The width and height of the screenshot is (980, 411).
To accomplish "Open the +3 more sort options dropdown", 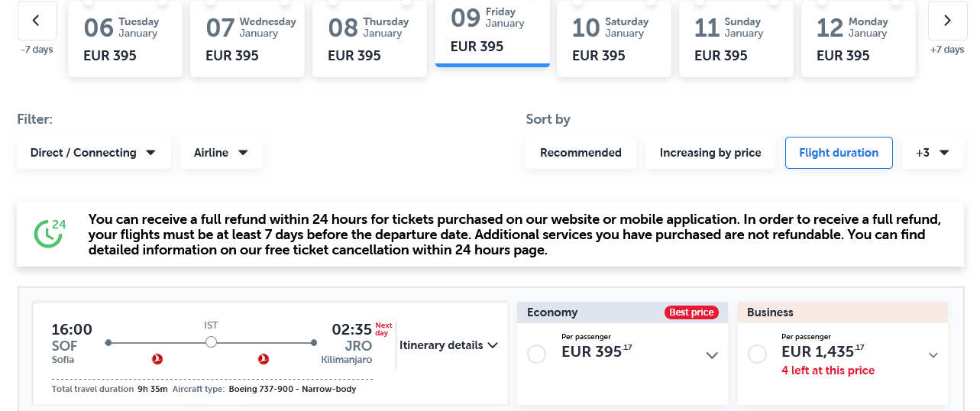I will click(x=933, y=153).
